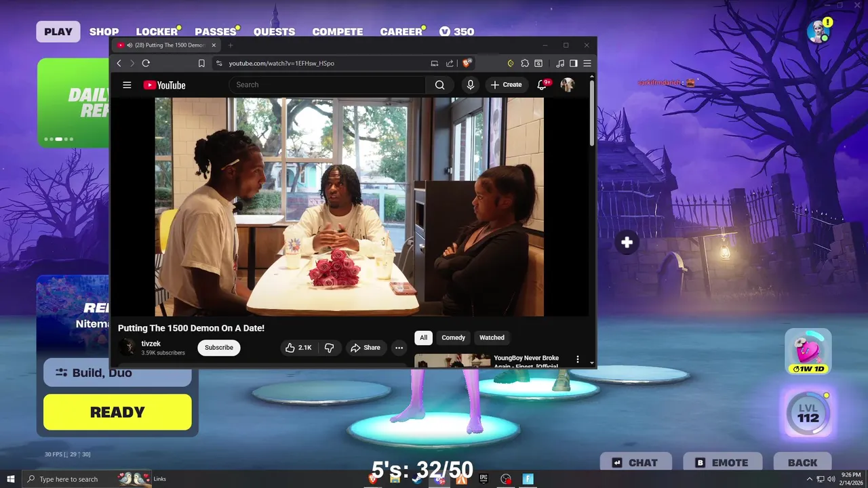Open the Fortnite CHAT button
This screenshot has height=488, width=868.
(636, 463)
